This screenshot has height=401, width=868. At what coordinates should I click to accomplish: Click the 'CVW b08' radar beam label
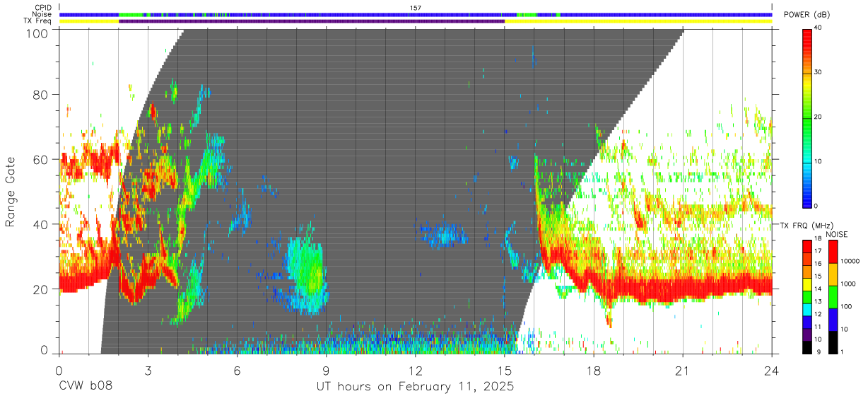(85, 387)
